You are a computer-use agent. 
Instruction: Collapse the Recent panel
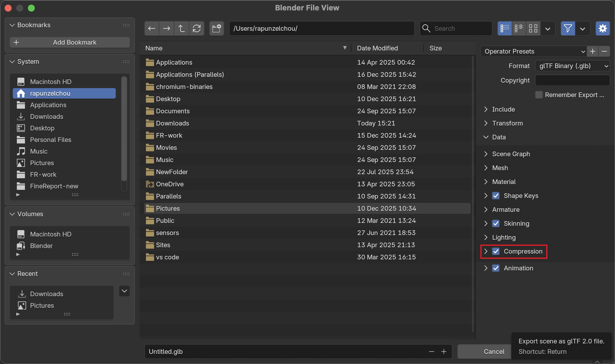[12, 274]
